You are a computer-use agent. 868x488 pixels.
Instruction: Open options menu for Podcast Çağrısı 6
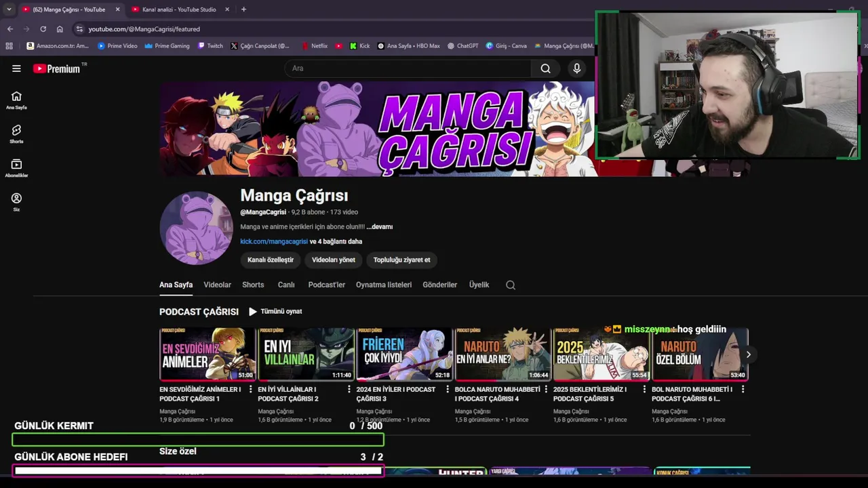point(743,390)
